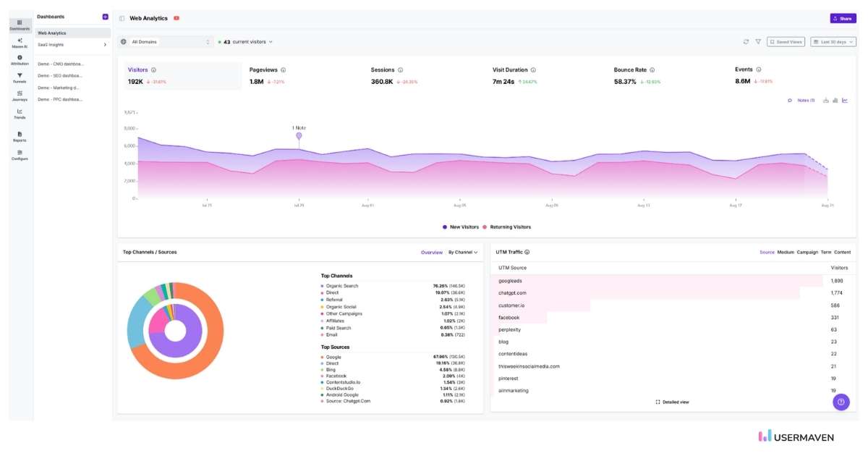Switch the chart to bar view icon
Screen dimensions: 868x456
(835, 101)
